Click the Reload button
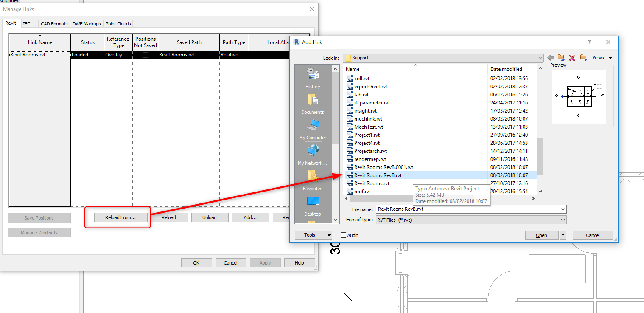 click(x=169, y=217)
